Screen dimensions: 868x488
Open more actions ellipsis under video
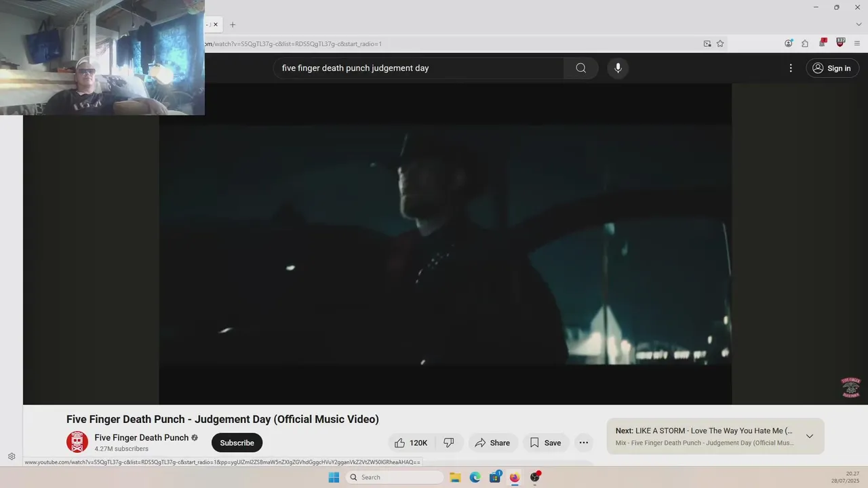pos(583,443)
